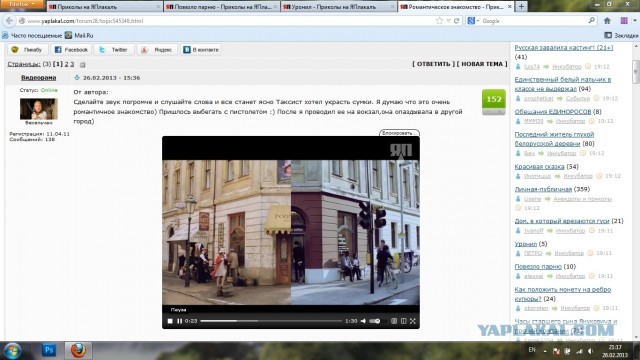Open the search engine dropdown

(473, 21)
